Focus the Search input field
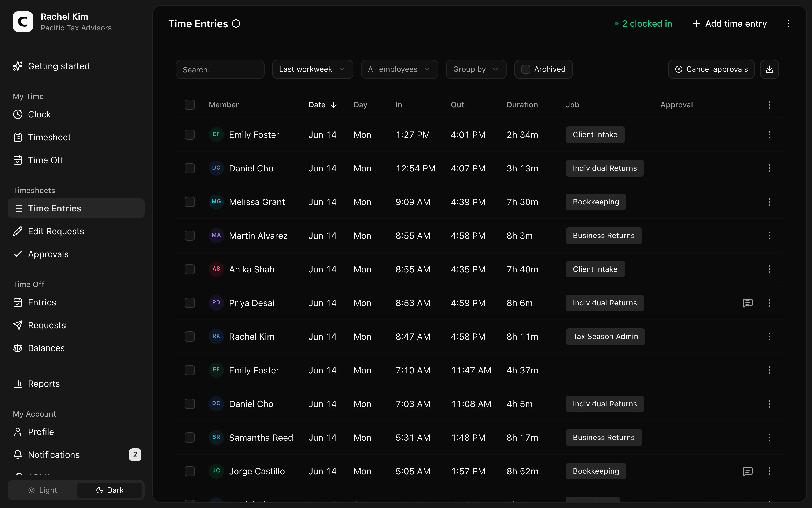Viewport: 812px width, 508px height. click(220, 69)
